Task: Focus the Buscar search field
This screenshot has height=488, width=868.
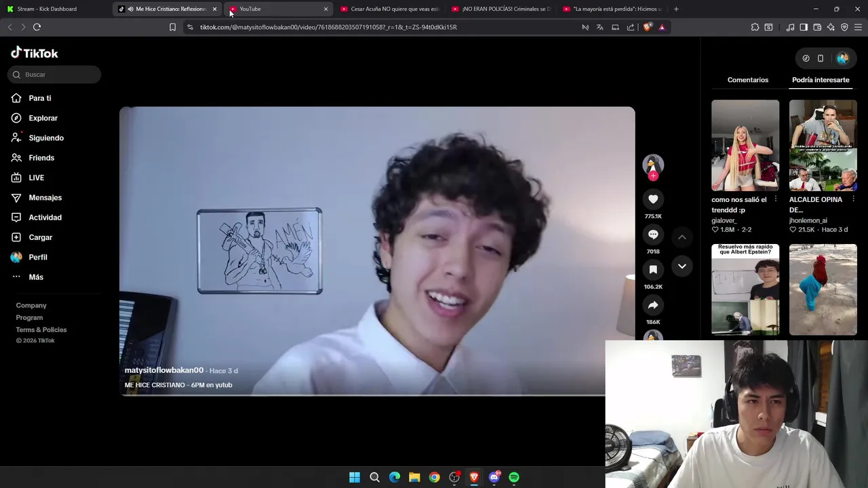Action: (54, 75)
